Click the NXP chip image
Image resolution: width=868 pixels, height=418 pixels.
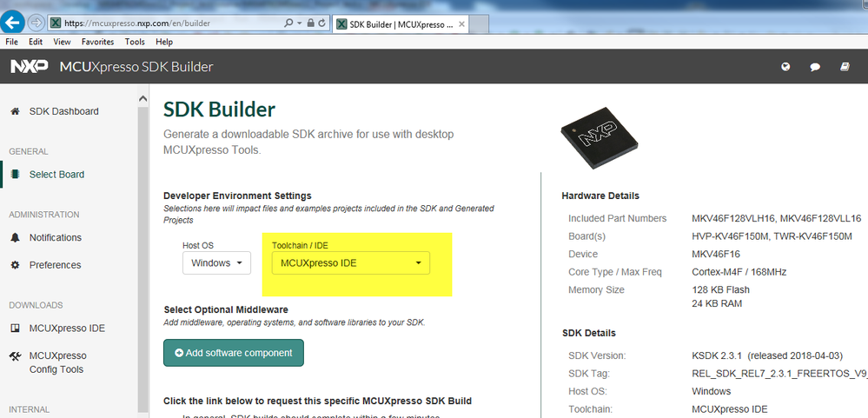[600, 138]
